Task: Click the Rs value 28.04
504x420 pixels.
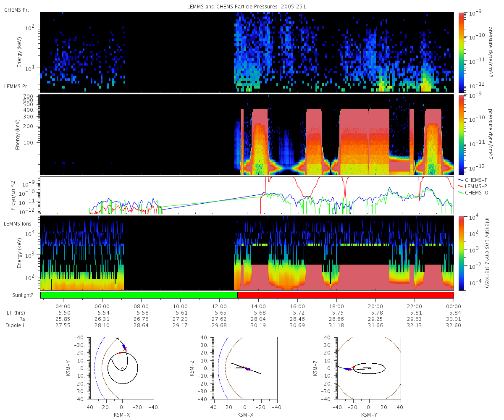Action: (258, 319)
